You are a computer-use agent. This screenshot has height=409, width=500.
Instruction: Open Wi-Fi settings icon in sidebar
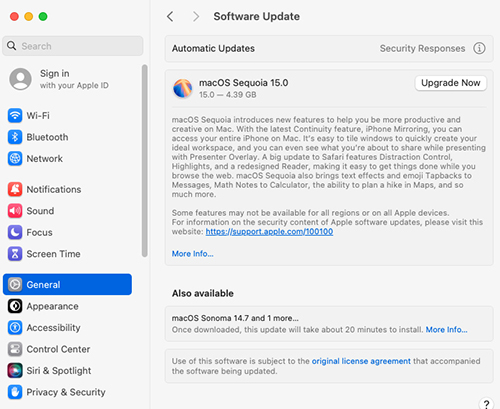[x=15, y=116]
